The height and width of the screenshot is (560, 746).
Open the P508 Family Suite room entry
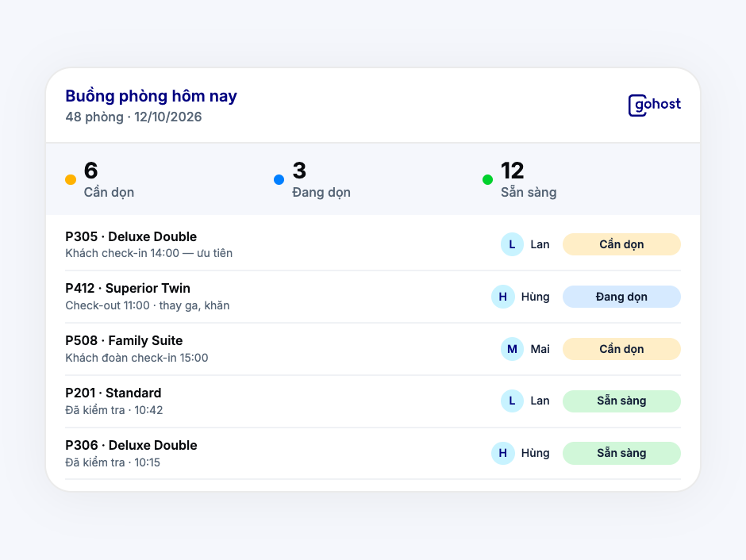click(x=373, y=349)
